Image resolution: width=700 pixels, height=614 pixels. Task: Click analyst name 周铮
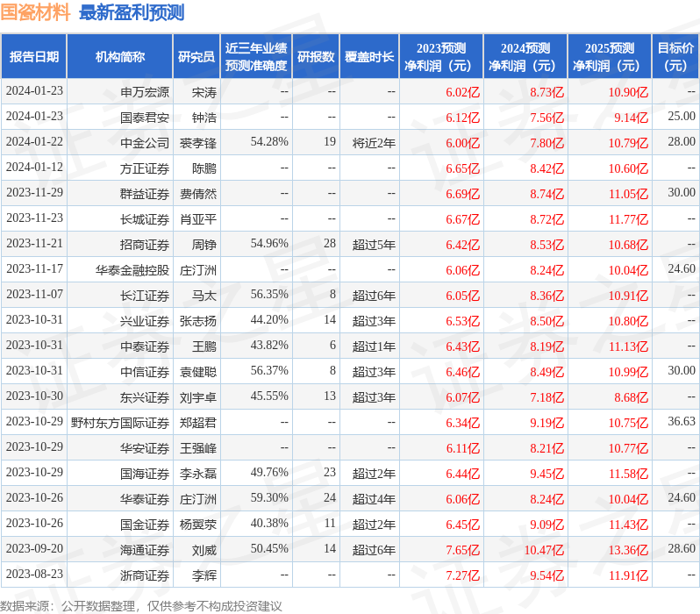(x=204, y=245)
